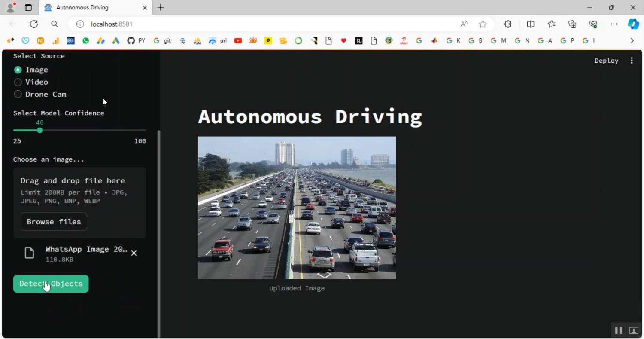
Task: Click the Browse files button
Action: tap(54, 222)
